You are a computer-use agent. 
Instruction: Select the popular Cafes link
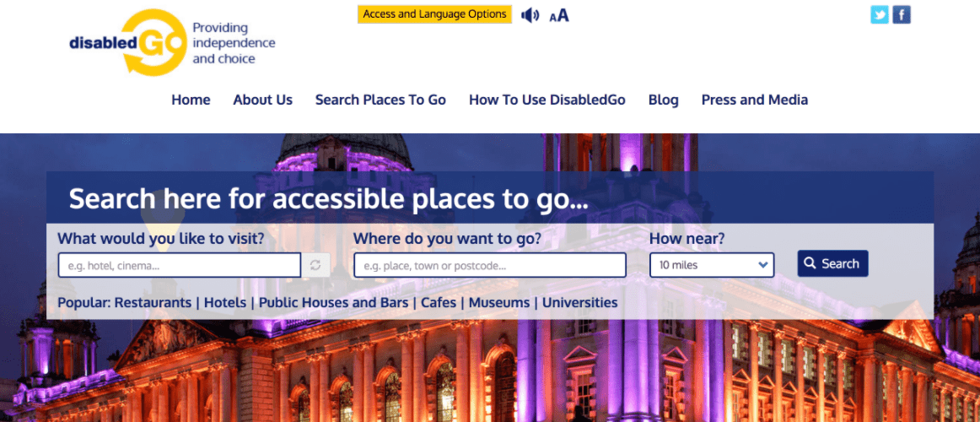pyautogui.click(x=439, y=303)
